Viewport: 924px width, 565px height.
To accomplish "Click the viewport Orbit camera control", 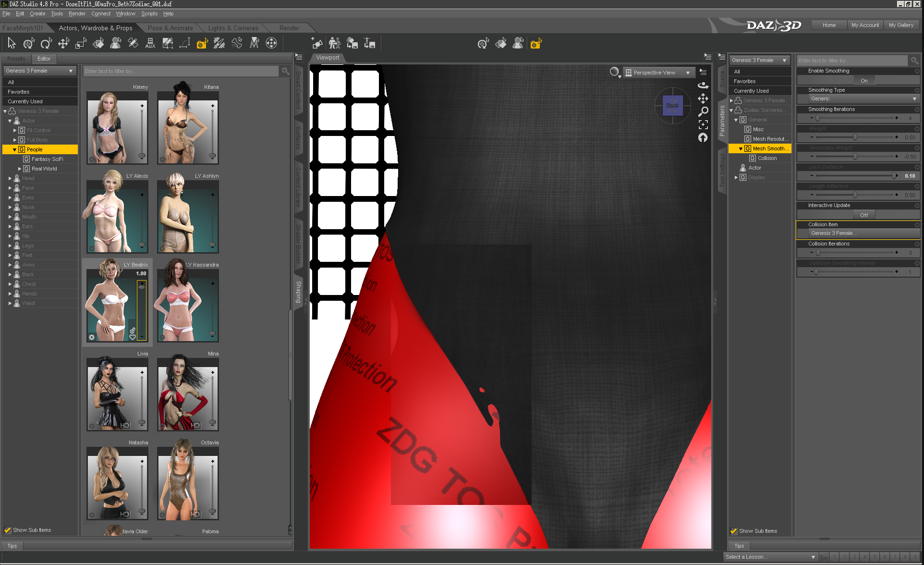I will point(703,86).
